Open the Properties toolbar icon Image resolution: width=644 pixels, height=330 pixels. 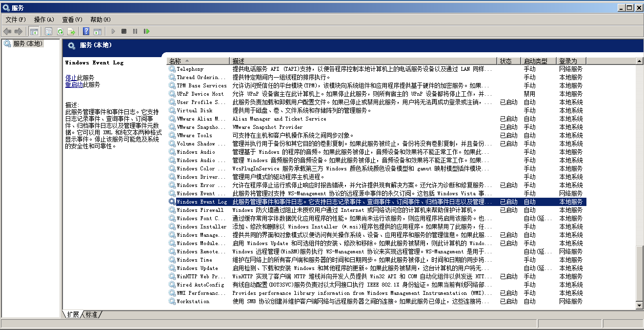pos(48,31)
